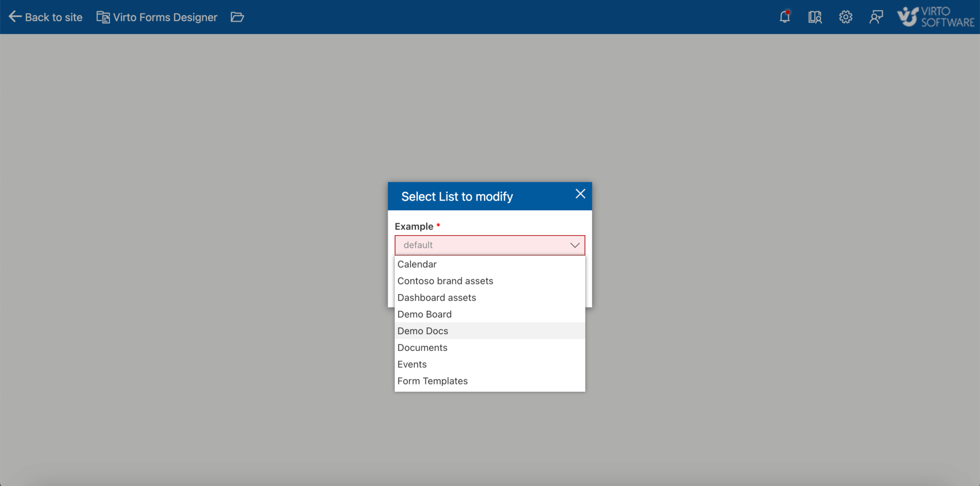Click the open folder icon in the toolbar
980x486 pixels.
tap(237, 17)
